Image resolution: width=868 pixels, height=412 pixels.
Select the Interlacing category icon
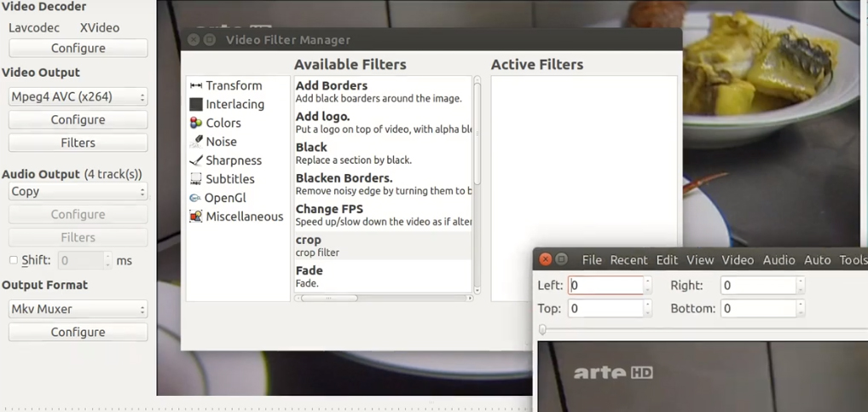(196, 104)
